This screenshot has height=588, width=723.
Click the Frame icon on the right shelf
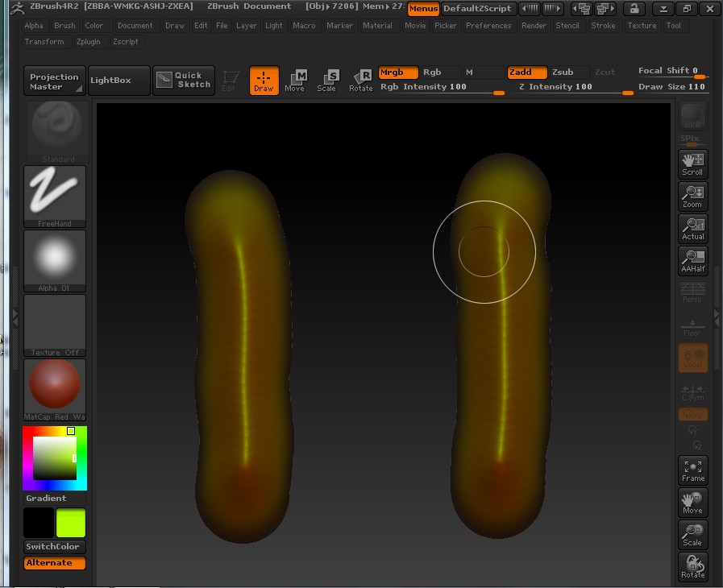click(x=692, y=468)
